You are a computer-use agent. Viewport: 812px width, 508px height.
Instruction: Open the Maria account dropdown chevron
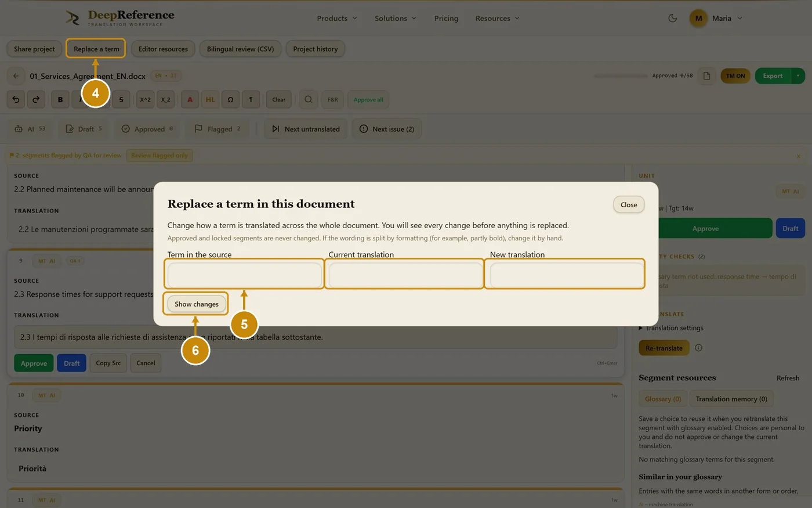(x=739, y=18)
